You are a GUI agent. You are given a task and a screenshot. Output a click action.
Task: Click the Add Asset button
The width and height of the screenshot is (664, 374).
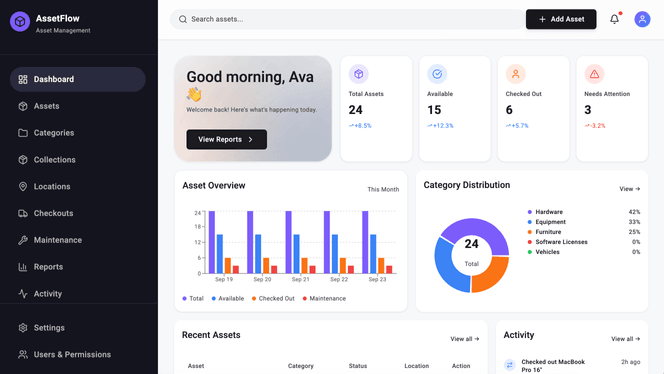[x=561, y=19]
